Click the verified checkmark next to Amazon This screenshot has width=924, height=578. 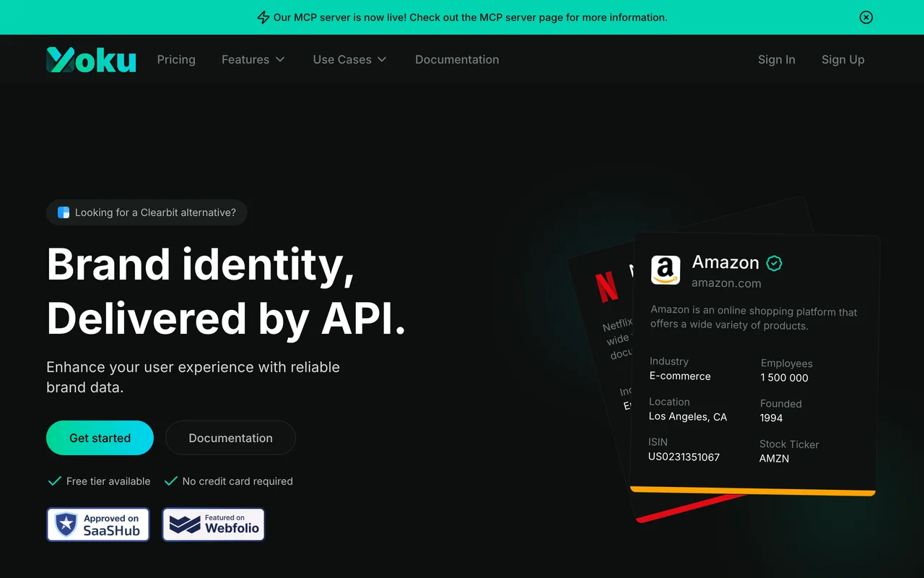point(775,263)
